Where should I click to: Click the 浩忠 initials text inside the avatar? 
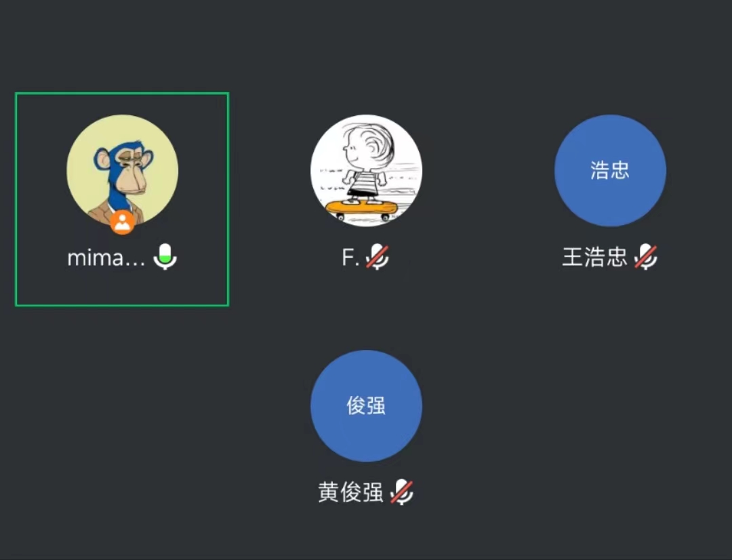tap(610, 170)
